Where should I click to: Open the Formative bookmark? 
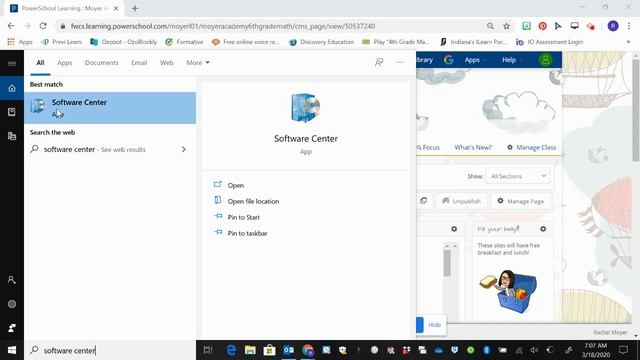[184, 42]
